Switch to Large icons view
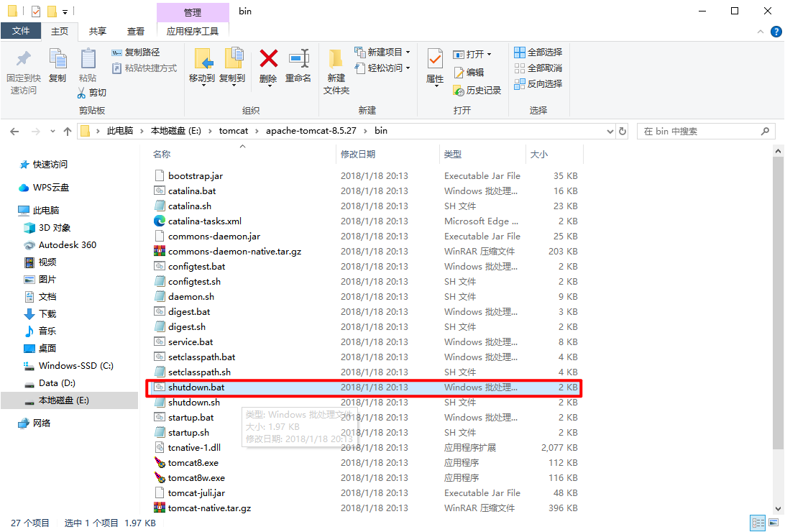 (x=773, y=523)
